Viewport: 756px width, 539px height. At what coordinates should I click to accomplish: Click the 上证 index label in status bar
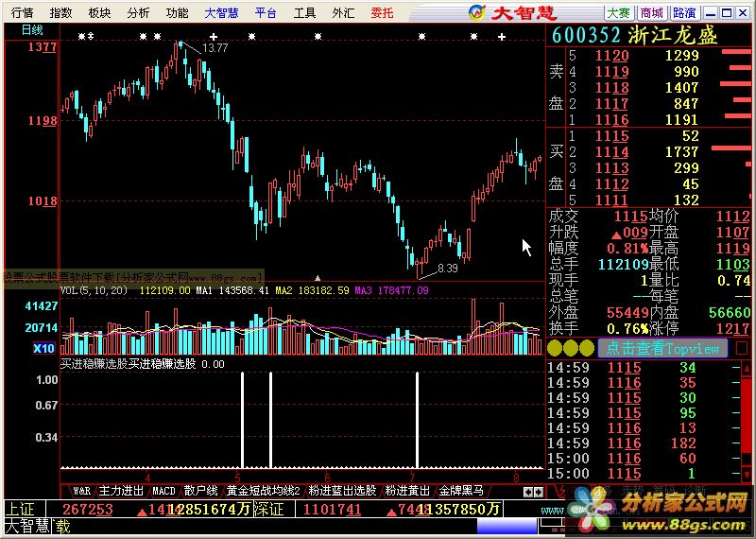point(20,509)
